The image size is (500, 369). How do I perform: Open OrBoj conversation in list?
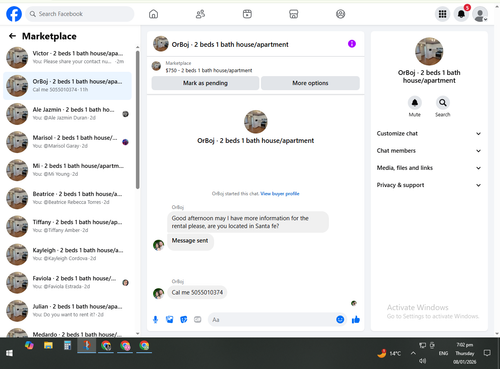[x=67, y=86]
